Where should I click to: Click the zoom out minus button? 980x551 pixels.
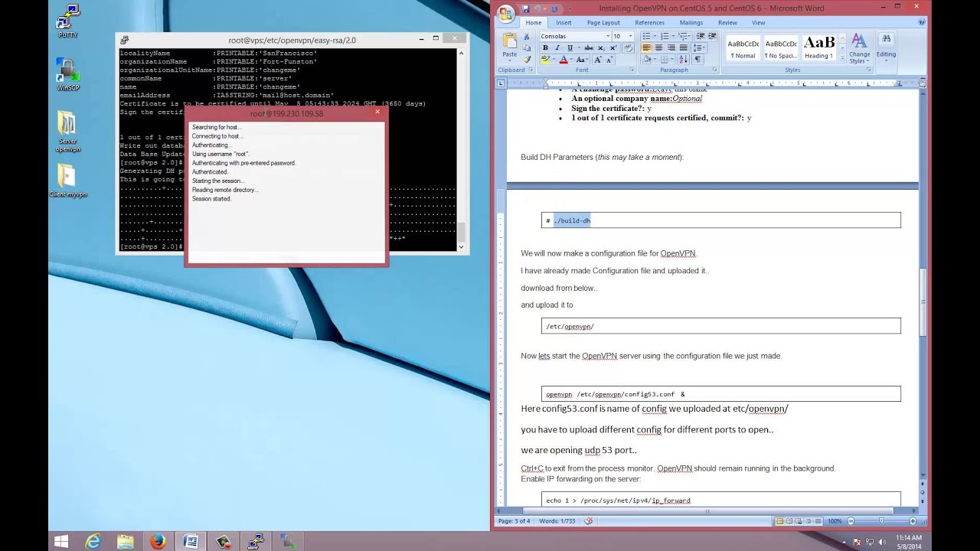click(851, 521)
